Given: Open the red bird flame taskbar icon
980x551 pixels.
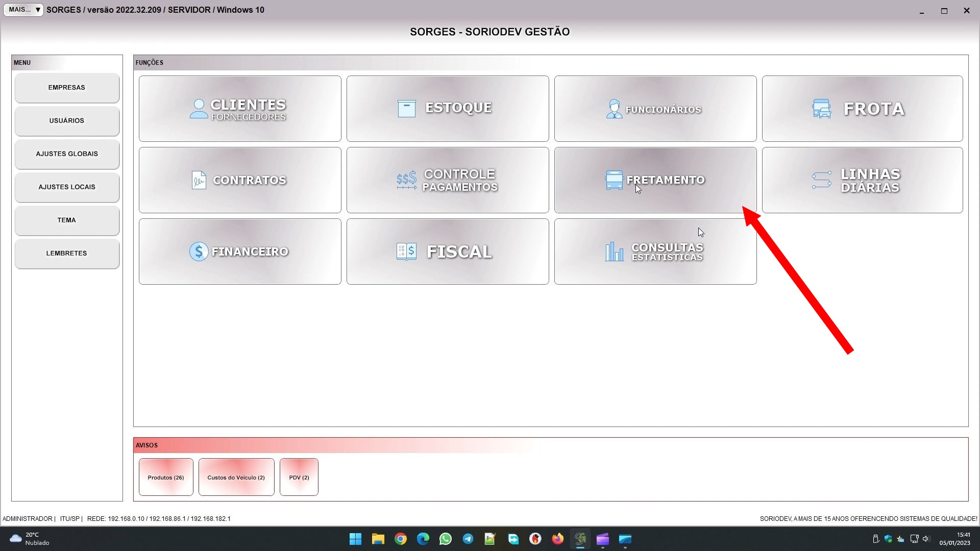Looking at the screenshot, I should click(x=535, y=539).
